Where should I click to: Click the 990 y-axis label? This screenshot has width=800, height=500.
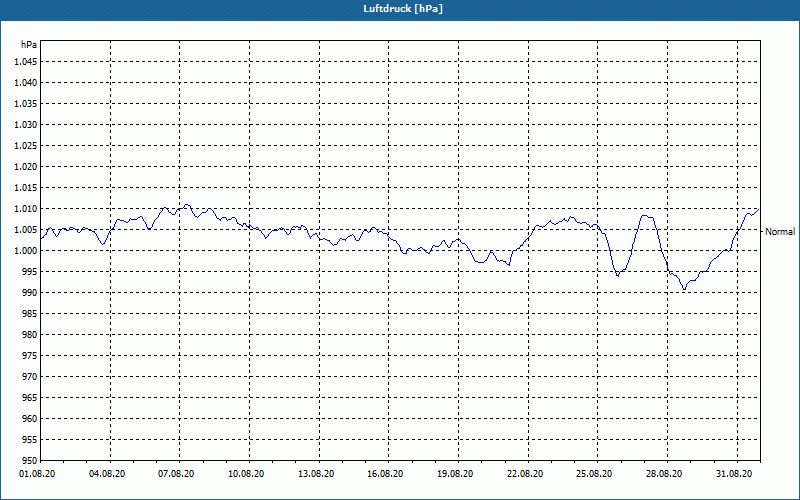30,292
